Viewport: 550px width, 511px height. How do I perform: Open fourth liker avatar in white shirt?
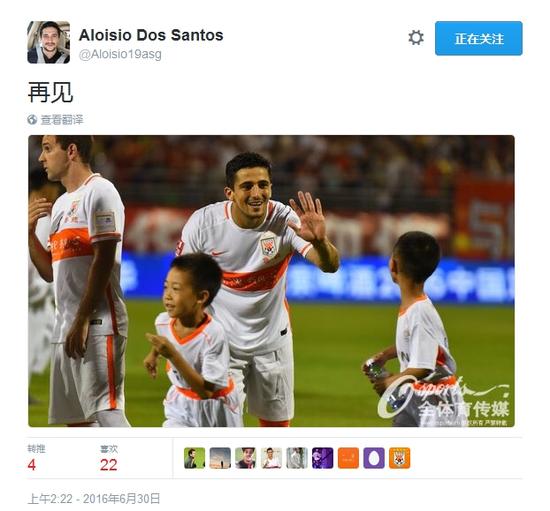(271, 458)
